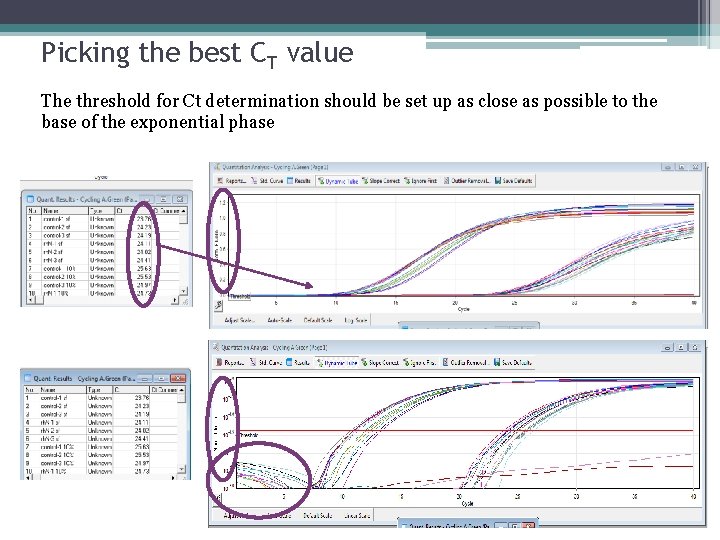Open Results in the bottom analysis toolbar

[x=298, y=362]
